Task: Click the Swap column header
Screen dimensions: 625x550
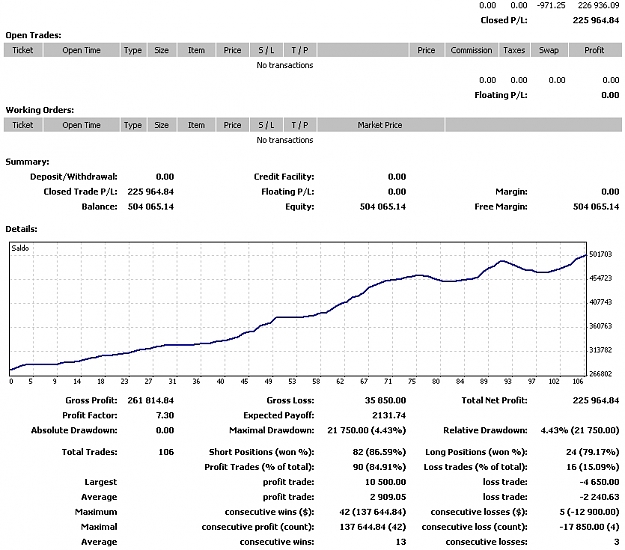Action: 548,50
